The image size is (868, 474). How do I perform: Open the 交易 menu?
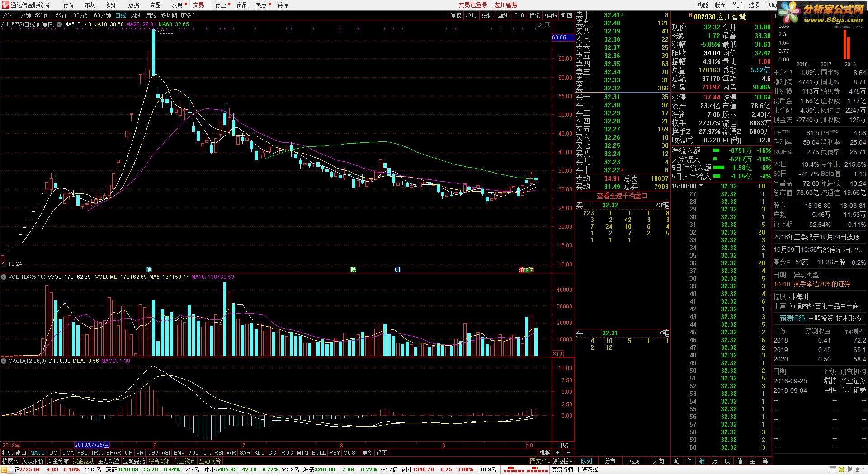tap(198, 5)
